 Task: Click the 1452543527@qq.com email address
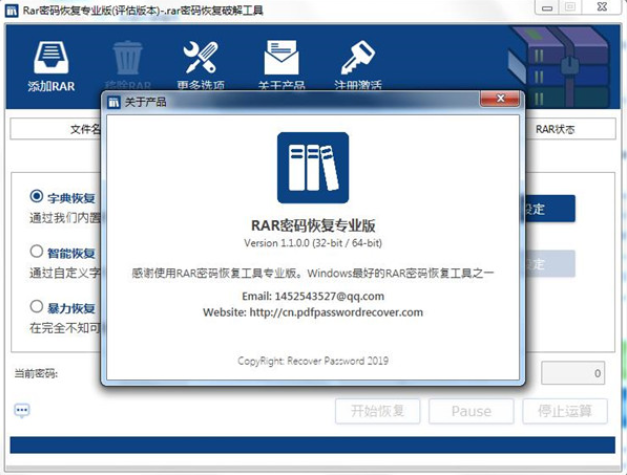(x=334, y=296)
